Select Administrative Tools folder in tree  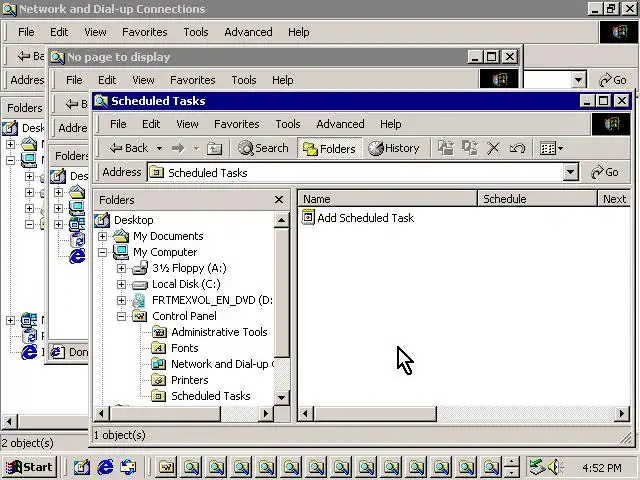(x=219, y=332)
